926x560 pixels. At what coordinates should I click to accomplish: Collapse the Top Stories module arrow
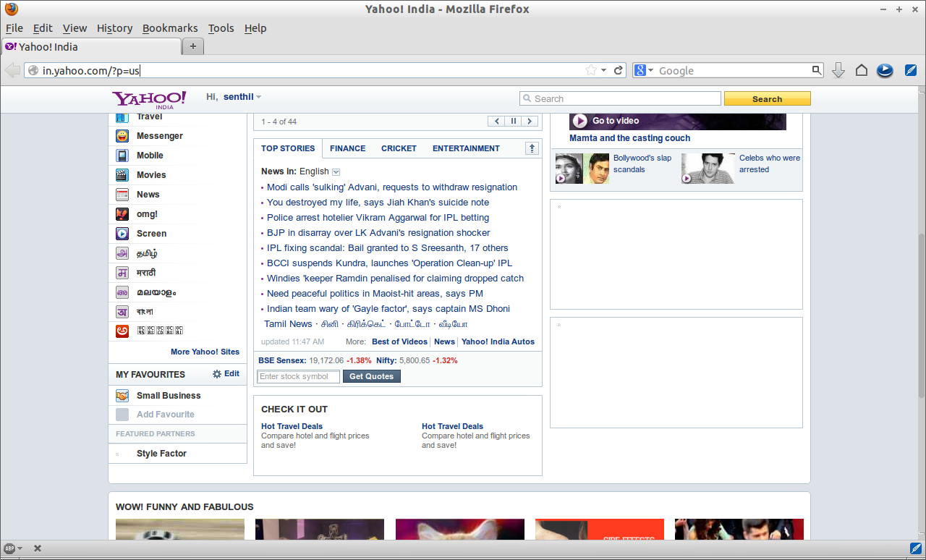(532, 148)
